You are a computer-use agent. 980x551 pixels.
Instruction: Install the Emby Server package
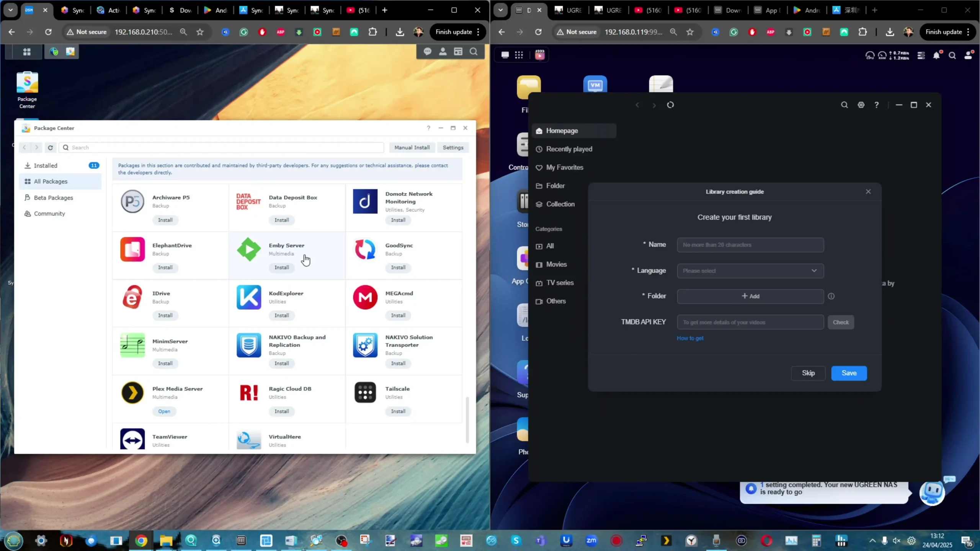(281, 267)
